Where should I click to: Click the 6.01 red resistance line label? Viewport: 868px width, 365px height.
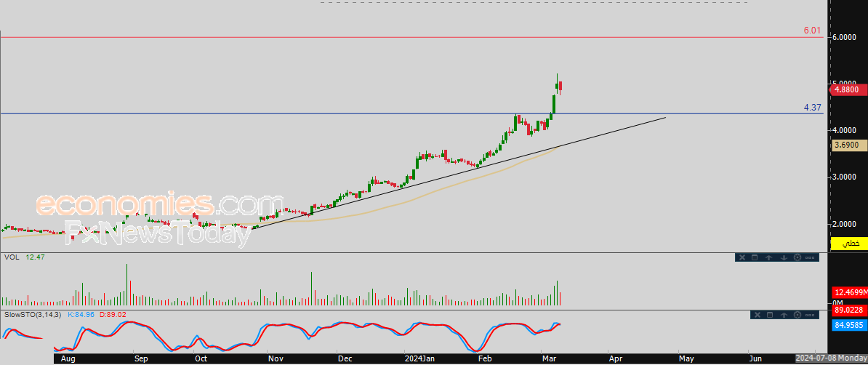[812, 31]
